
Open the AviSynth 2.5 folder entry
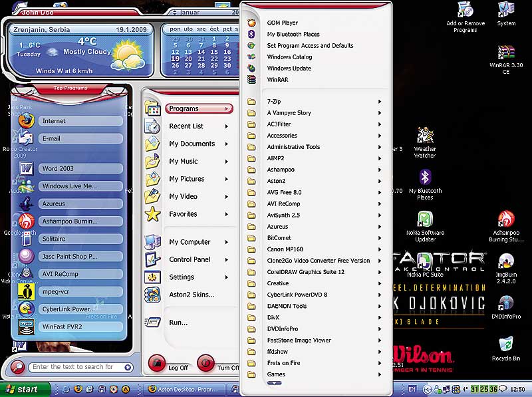[x=283, y=215]
